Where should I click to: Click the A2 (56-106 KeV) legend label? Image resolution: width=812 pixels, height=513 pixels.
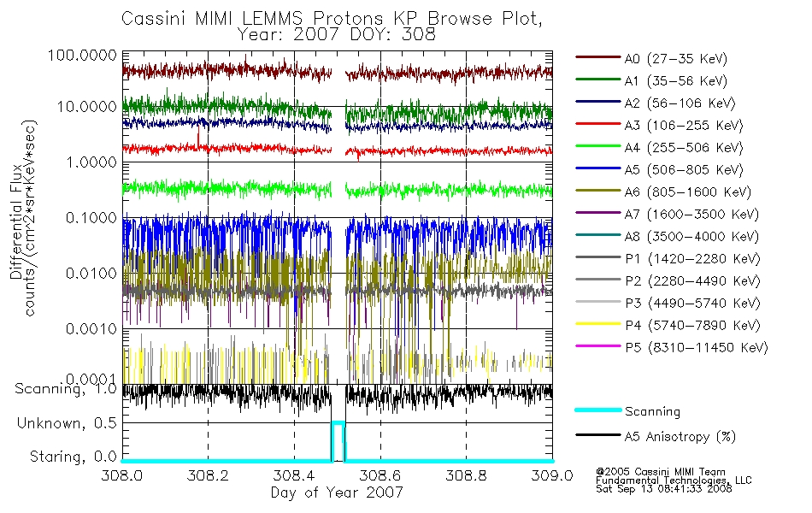680,103
